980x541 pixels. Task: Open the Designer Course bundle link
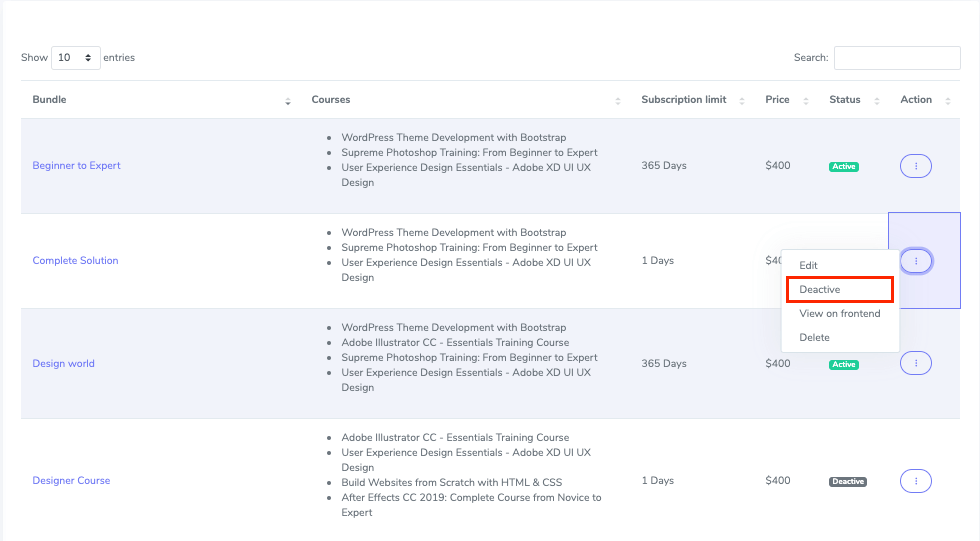[x=71, y=481]
